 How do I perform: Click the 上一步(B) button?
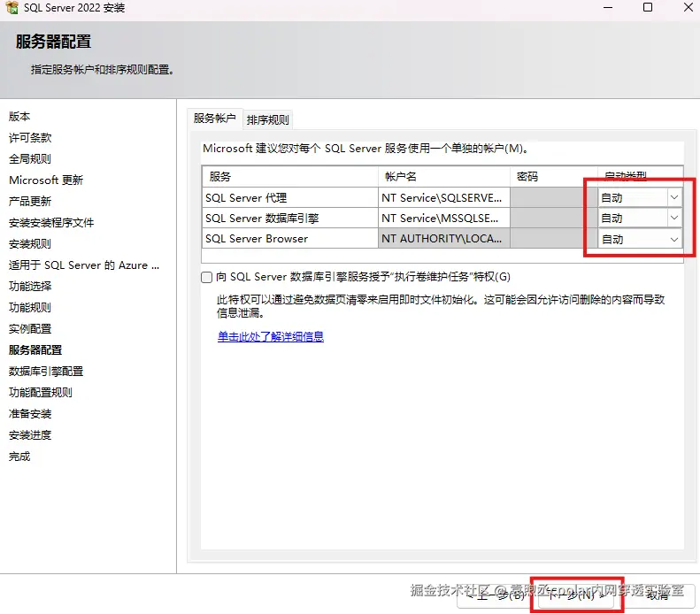496,595
